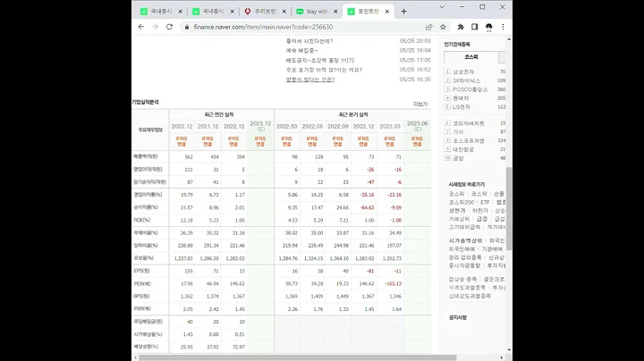Close the active 포인트엔 tab
This screenshot has height=361, width=644.
click(387, 12)
